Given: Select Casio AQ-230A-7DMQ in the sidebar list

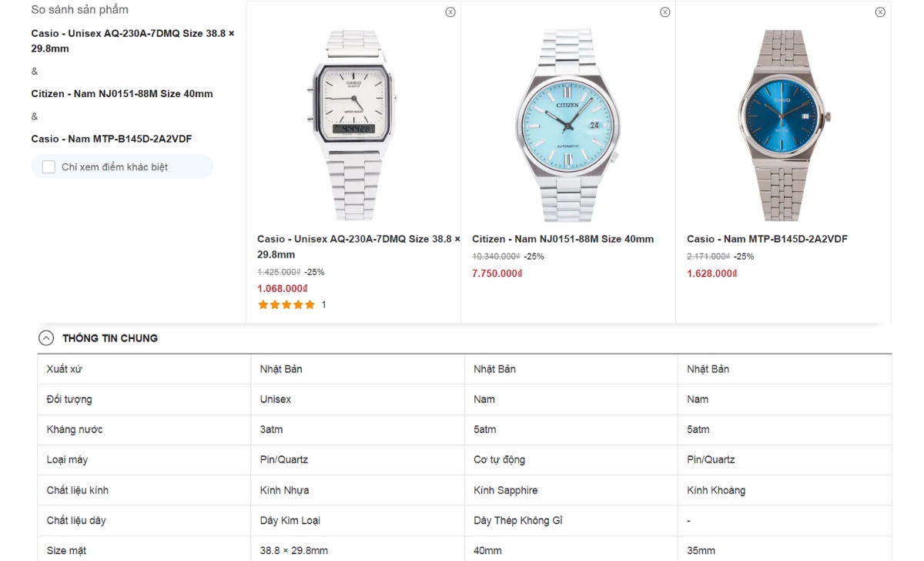Looking at the screenshot, I should (x=132, y=41).
